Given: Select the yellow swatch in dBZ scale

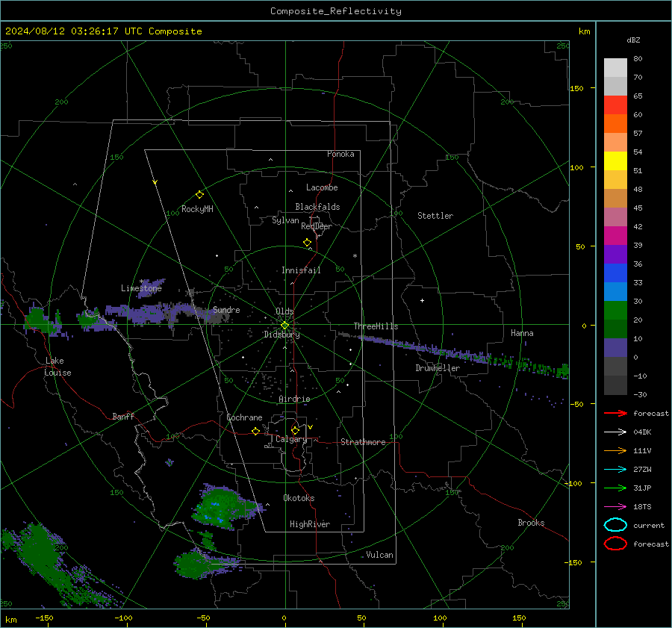Looking at the screenshot, I should pos(615,161).
